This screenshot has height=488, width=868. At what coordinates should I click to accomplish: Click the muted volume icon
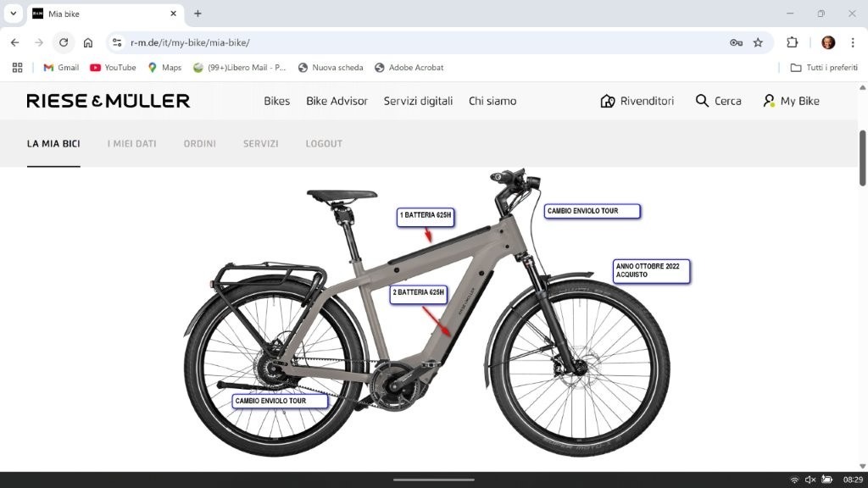pyautogui.click(x=810, y=480)
